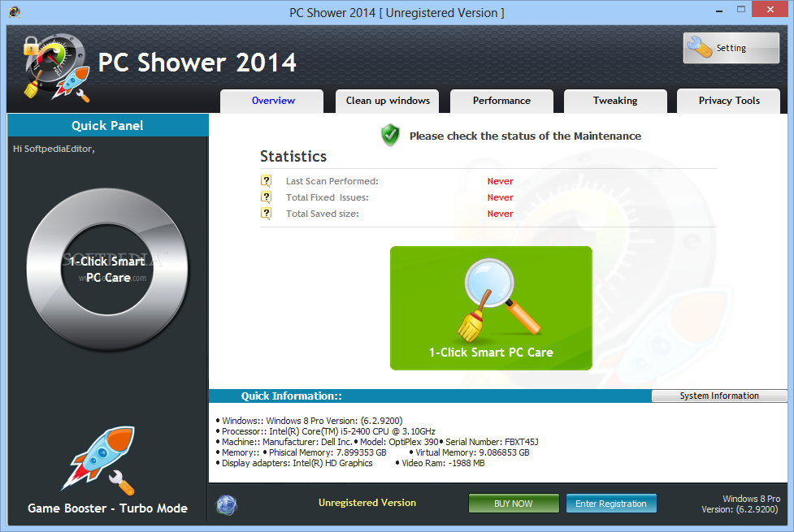The height and width of the screenshot is (532, 794).
Task: Go to the Performance tab
Action: coord(501,101)
